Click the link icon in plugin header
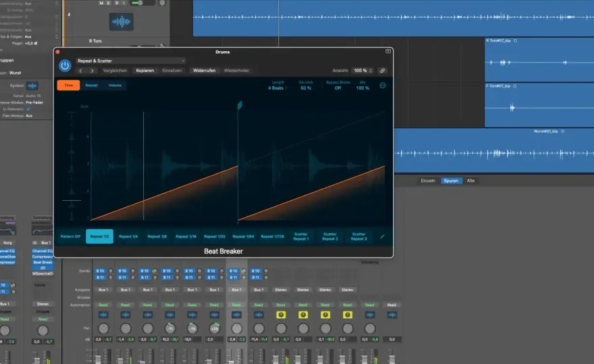Viewport: 594px width, 364px height. pos(383,71)
